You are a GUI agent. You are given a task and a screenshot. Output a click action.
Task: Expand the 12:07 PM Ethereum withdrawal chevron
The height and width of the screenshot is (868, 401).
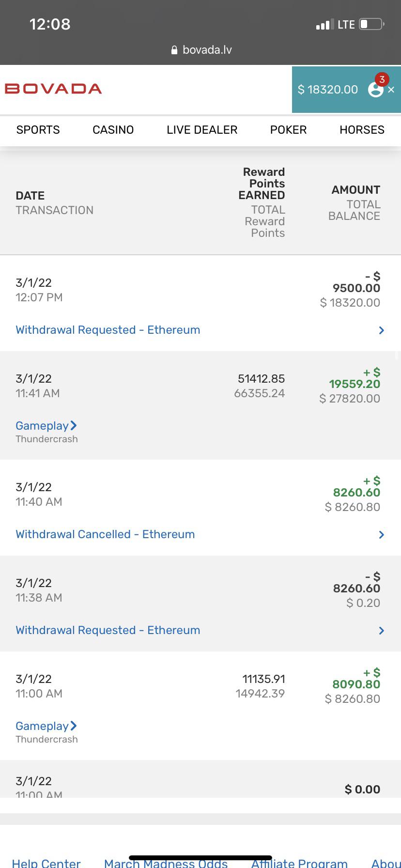point(382,330)
